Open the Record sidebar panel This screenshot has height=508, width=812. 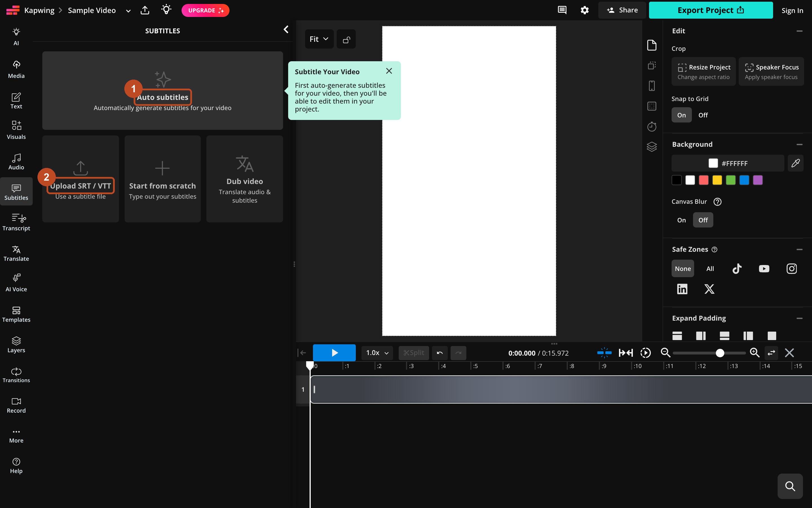pos(16,405)
